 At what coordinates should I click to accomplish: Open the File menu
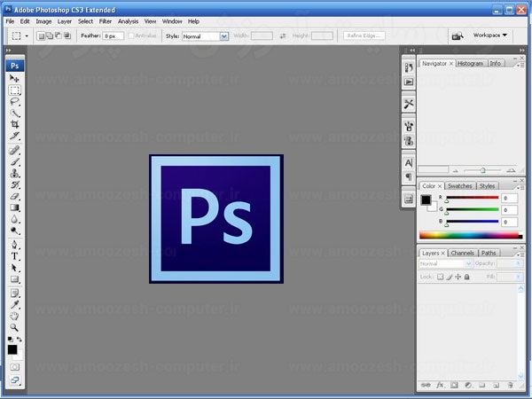point(10,21)
